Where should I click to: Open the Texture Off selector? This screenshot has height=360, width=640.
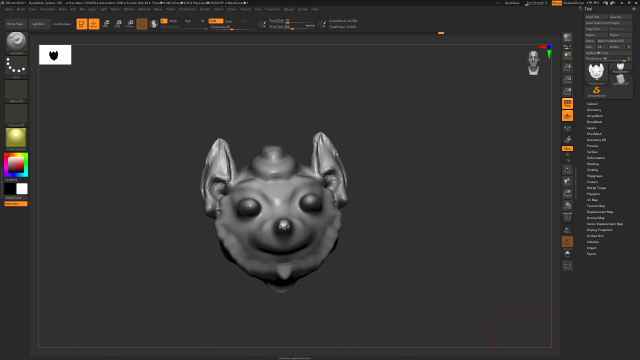coord(16,116)
